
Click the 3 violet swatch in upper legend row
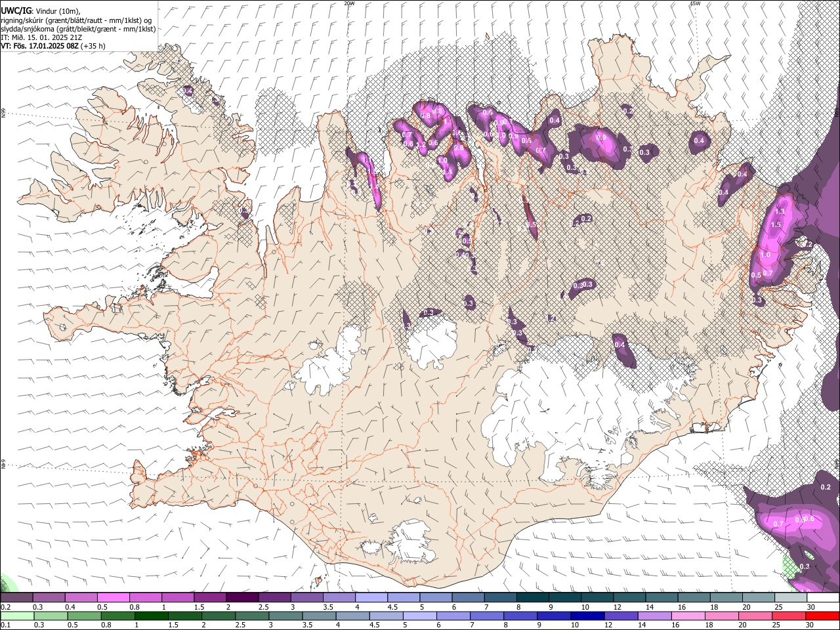click(x=307, y=598)
